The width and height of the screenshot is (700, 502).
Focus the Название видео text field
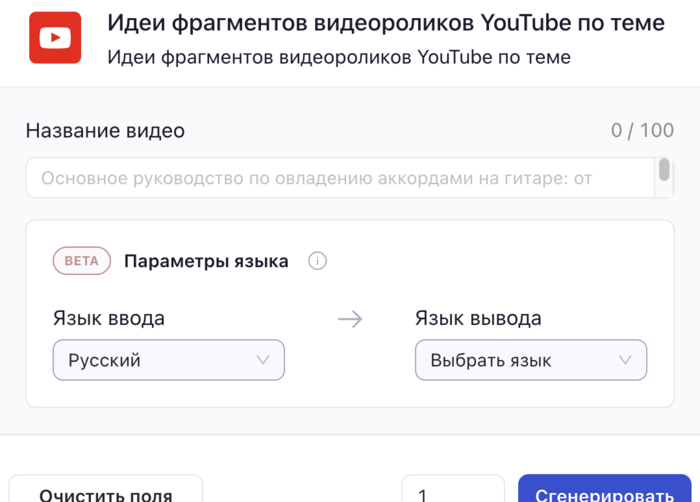pyautogui.click(x=340, y=179)
